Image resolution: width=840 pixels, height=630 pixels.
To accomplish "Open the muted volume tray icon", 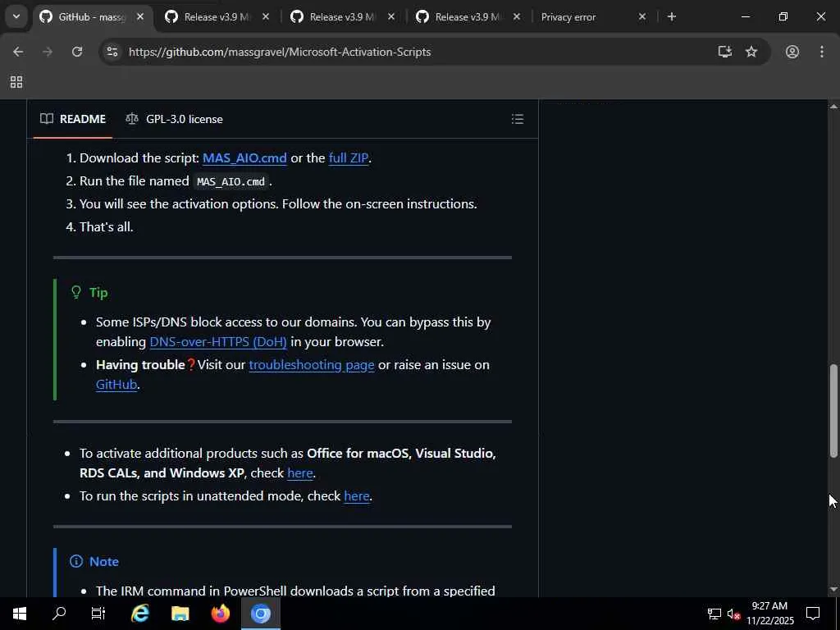I will (x=734, y=614).
